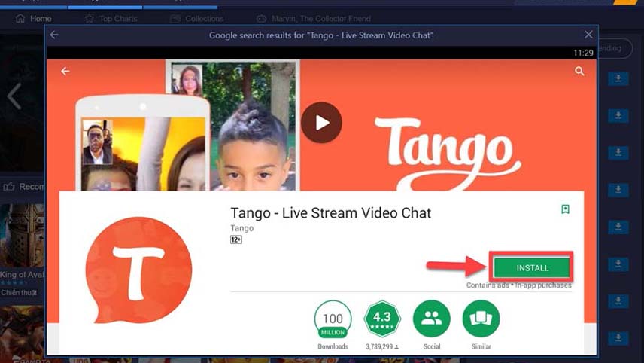Click the Tango - Live Stream Video Chat title
Screen dimensions: 644x363
330,213
